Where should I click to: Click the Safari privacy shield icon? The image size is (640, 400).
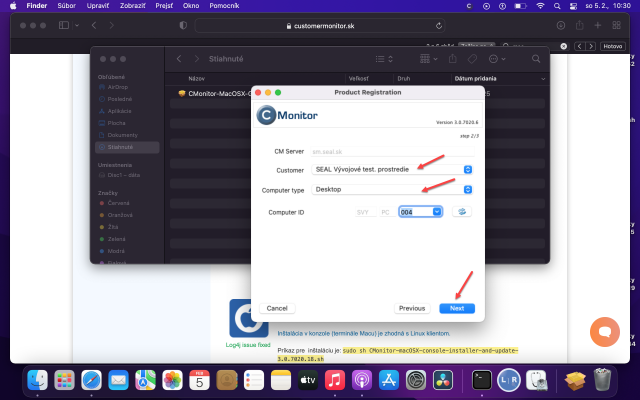click(183, 25)
